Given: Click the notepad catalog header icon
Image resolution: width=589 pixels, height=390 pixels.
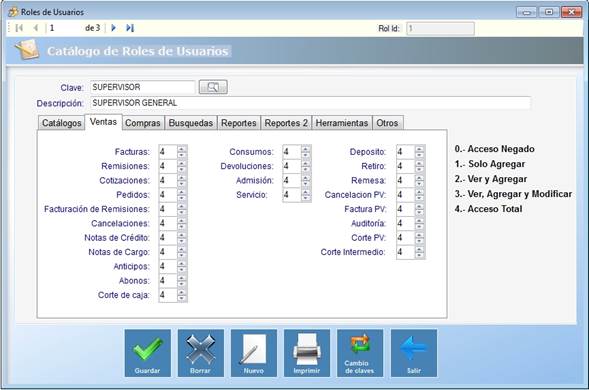Looking at the screenshot, I should pos(27,50).
